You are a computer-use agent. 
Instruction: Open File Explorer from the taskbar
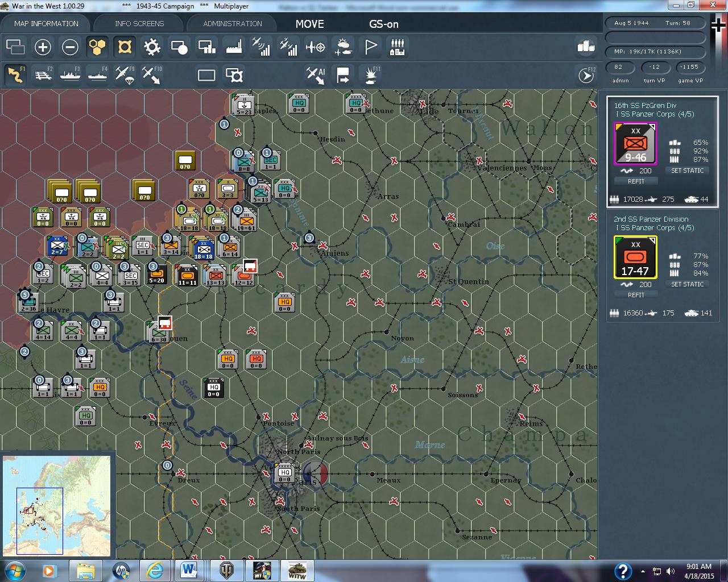point(86,570)
